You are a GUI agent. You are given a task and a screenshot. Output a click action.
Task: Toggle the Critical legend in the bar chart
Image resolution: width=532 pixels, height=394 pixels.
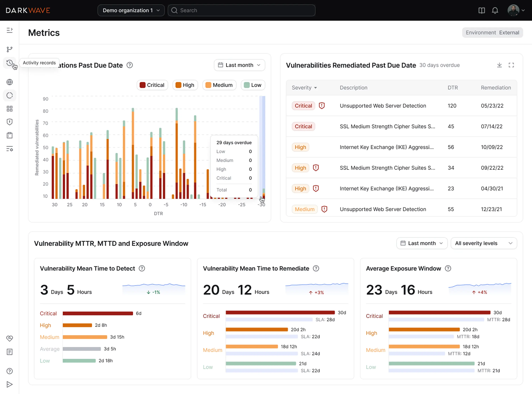[152, 85]
